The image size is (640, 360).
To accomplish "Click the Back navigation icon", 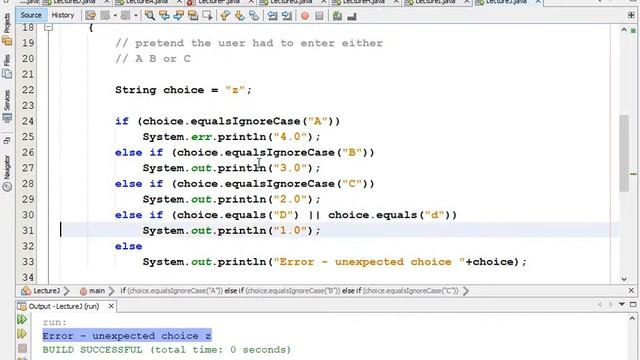I will [x=105, y=16].
